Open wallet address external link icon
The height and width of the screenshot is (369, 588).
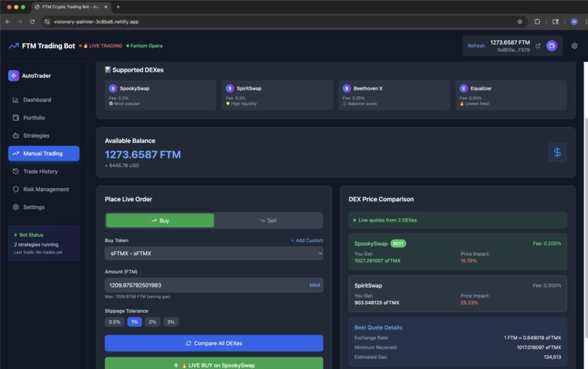pyautogui.click(x=538, y=46)
